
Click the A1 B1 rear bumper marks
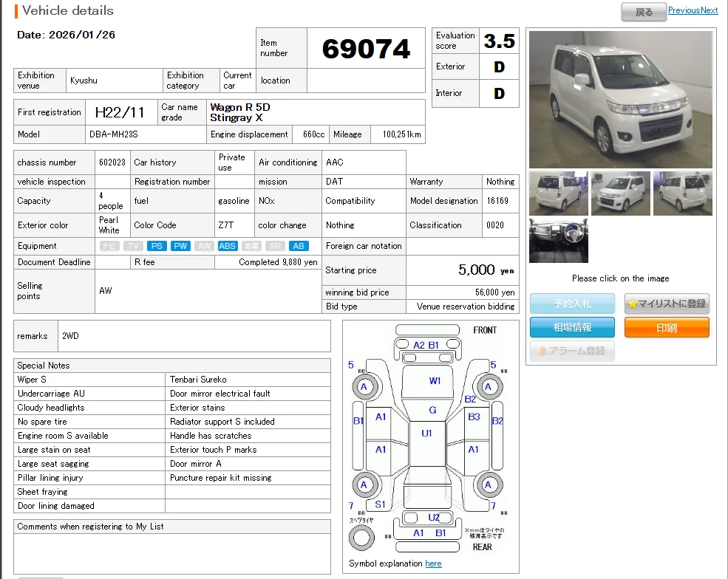429,533
